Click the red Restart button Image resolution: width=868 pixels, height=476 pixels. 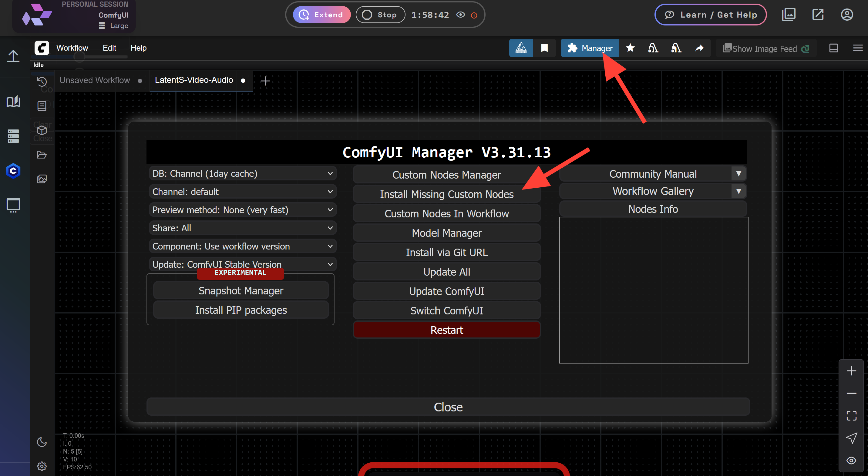(446, 330)
